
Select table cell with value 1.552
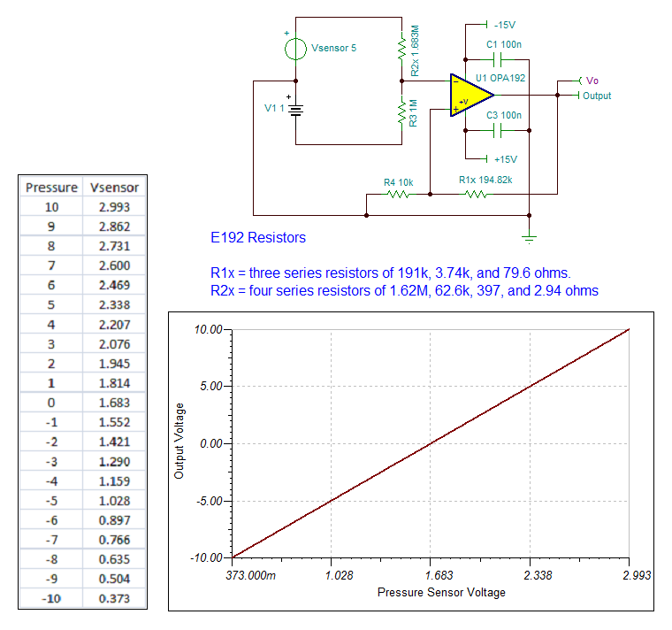(114, 422)
